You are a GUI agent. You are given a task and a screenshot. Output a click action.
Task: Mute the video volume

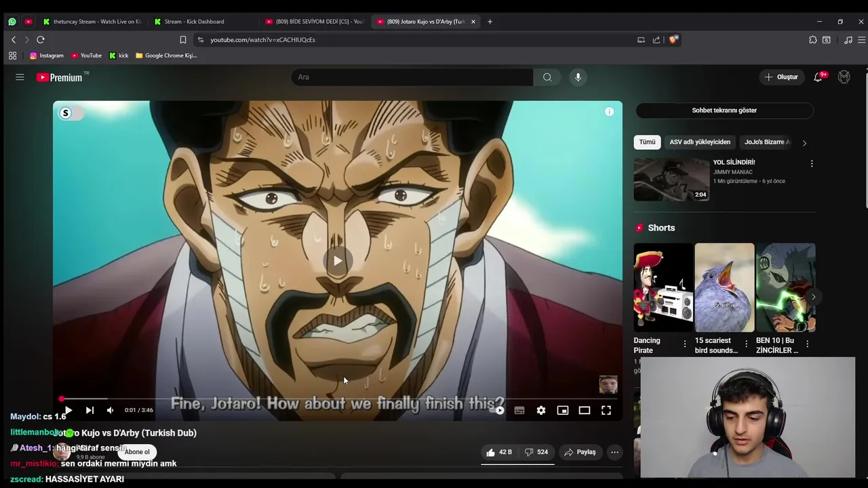coord(110,410)
